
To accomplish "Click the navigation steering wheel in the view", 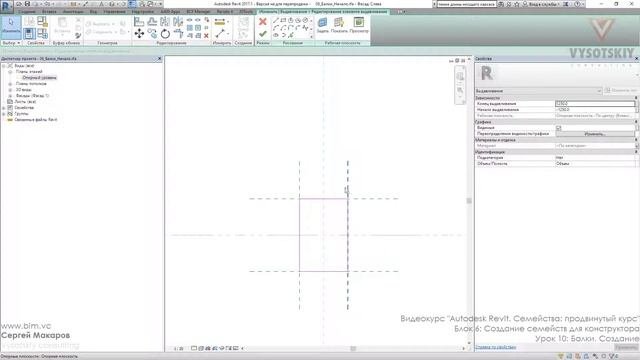I will (460, 76).
